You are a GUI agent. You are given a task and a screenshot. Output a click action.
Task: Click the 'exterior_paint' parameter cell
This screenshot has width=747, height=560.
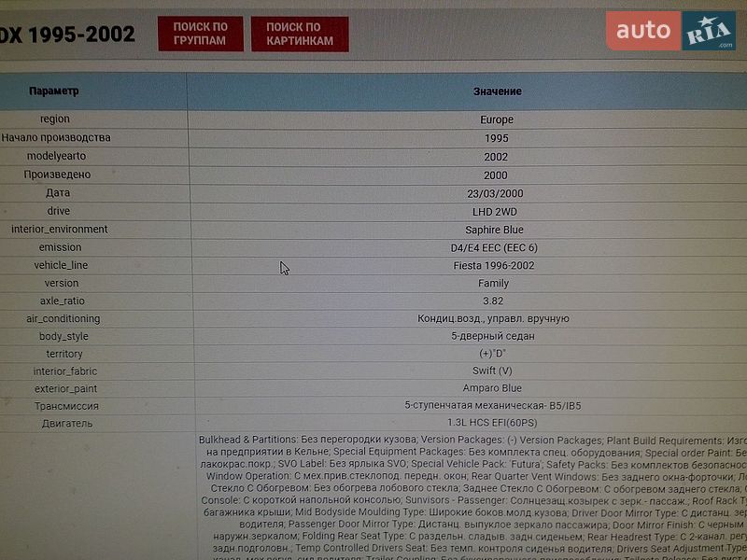[65, 389]
